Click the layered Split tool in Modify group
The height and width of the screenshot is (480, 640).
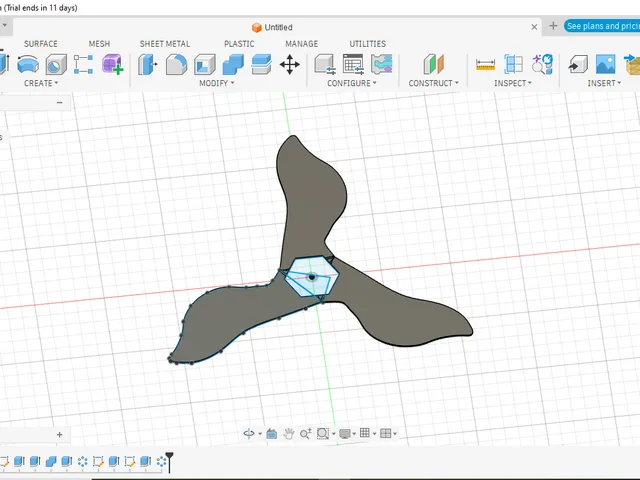pos(261,64)
